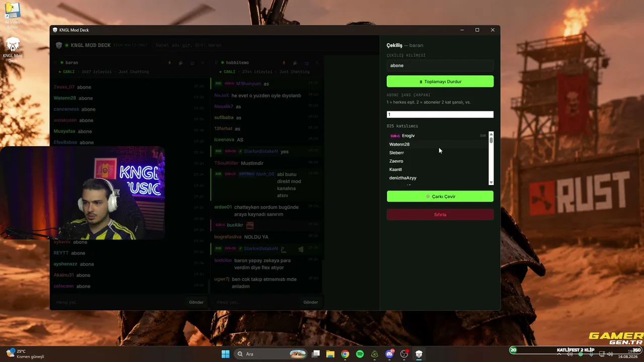Open Google Chrome from the taskbar
Image resolution: width=644 pixels, height=362 pixels.
click(x=345, y=354)
